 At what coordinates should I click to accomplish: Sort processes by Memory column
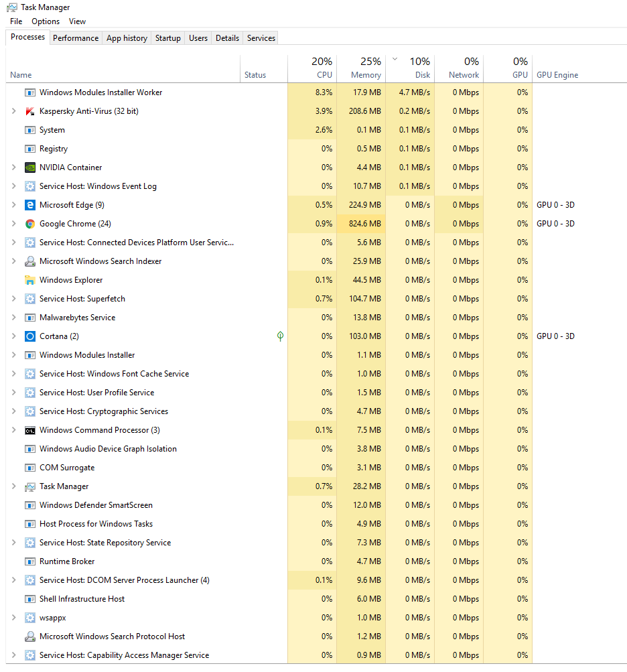[361, 68]
